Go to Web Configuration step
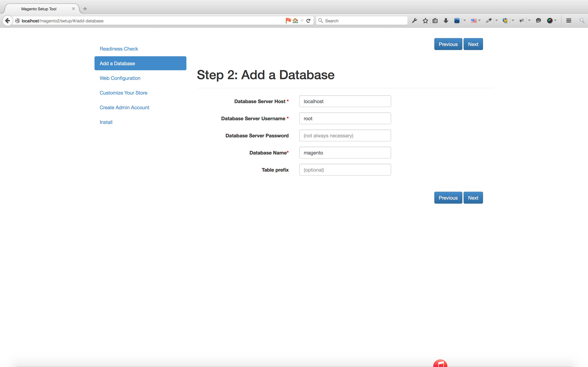The height and width of the screenshot is (367, 588). point(120,78)
